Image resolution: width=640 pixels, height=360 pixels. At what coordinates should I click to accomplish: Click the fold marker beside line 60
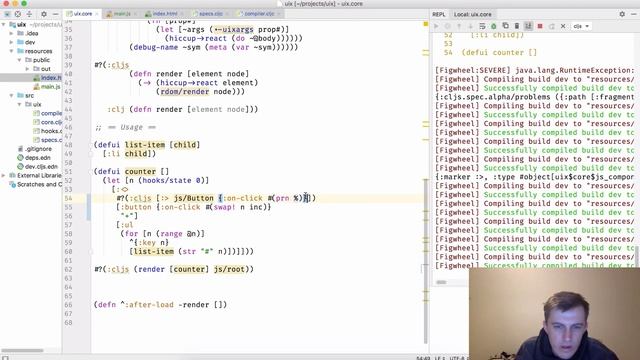(91, 252)
